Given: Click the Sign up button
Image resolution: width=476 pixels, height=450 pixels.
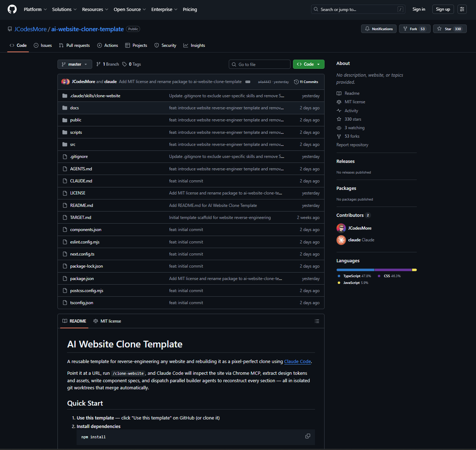Looking at the screenshot, I should 443,9.
